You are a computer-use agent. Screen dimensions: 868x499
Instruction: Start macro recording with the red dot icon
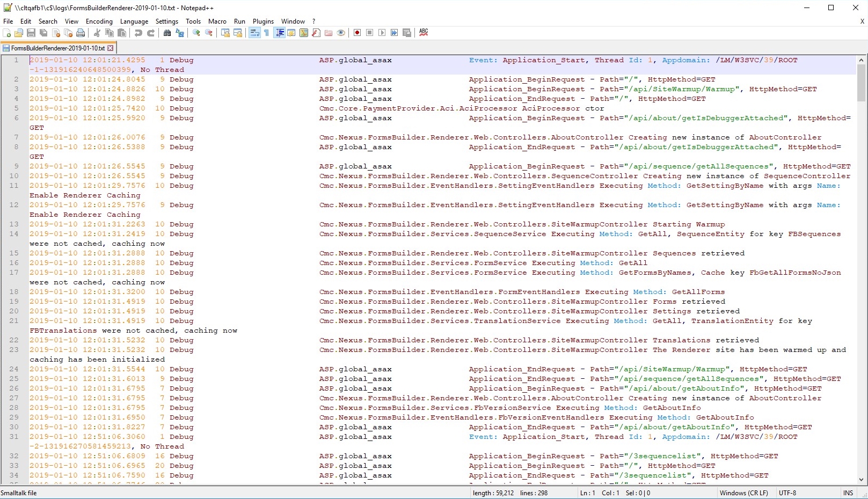(x=357, y=33)
